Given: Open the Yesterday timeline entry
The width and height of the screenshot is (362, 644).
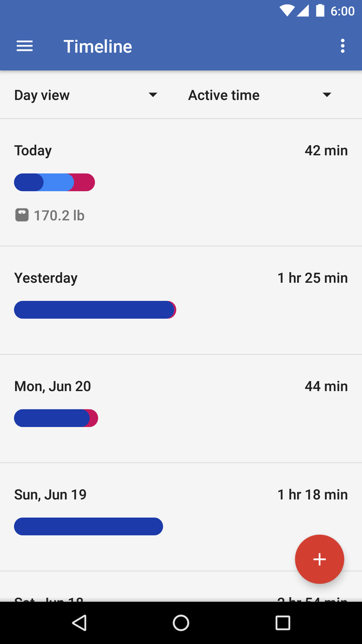Looking at the screenshot, I should (x=181, y=300).
